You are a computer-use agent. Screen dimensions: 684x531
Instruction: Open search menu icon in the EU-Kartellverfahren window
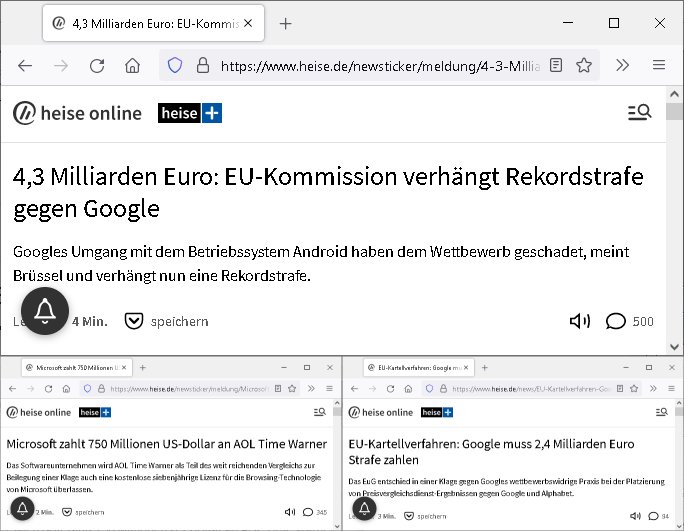662,412
